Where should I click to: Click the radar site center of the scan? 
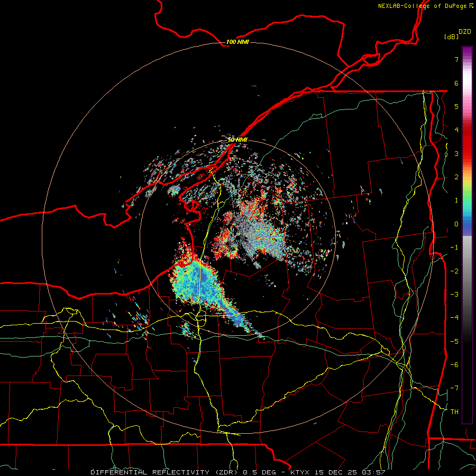coord(237,238)
